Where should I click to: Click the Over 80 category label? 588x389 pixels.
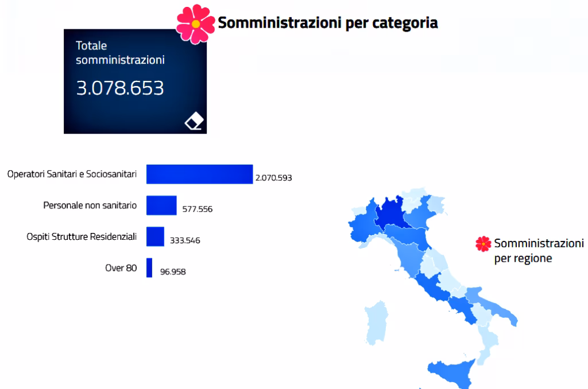pyautogui.click(x=121, y=267)
